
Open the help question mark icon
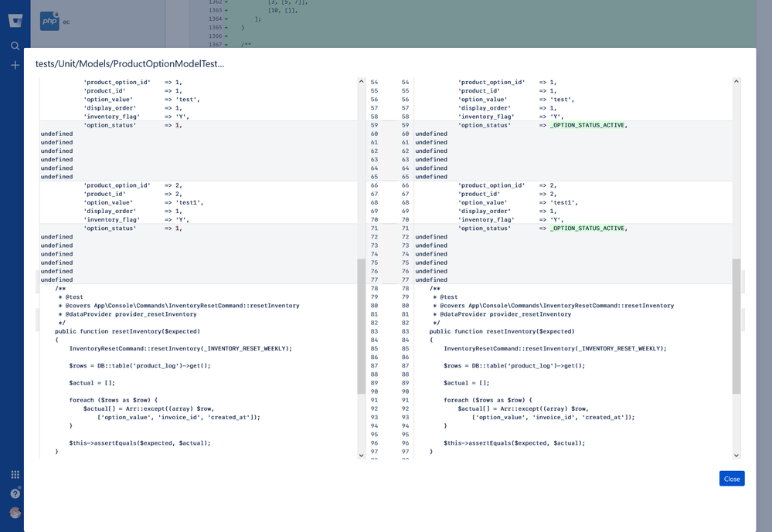(x=15, y=493)
